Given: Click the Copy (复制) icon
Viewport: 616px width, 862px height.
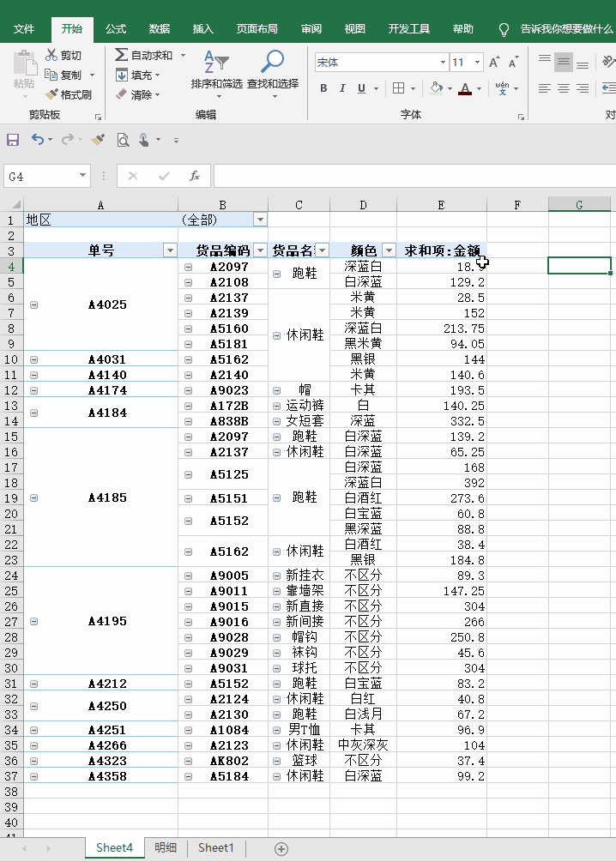Looking at the screenshot, I should 51,75.
